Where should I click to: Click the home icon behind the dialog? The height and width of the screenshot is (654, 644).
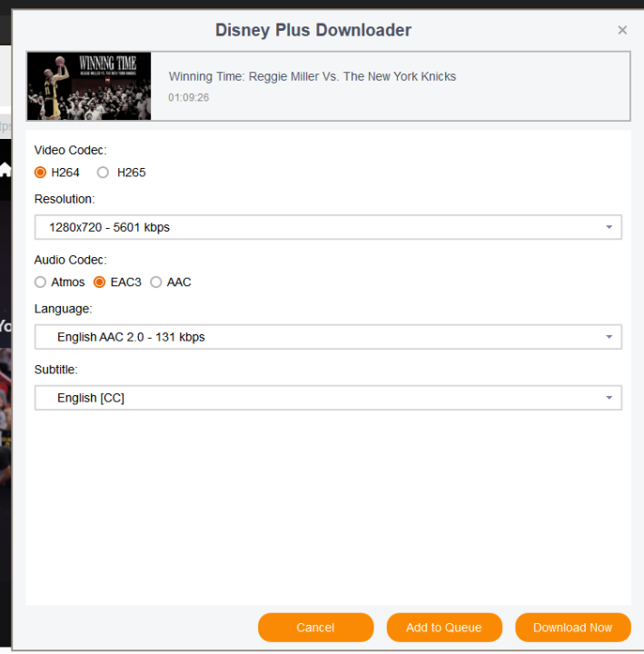5,169
